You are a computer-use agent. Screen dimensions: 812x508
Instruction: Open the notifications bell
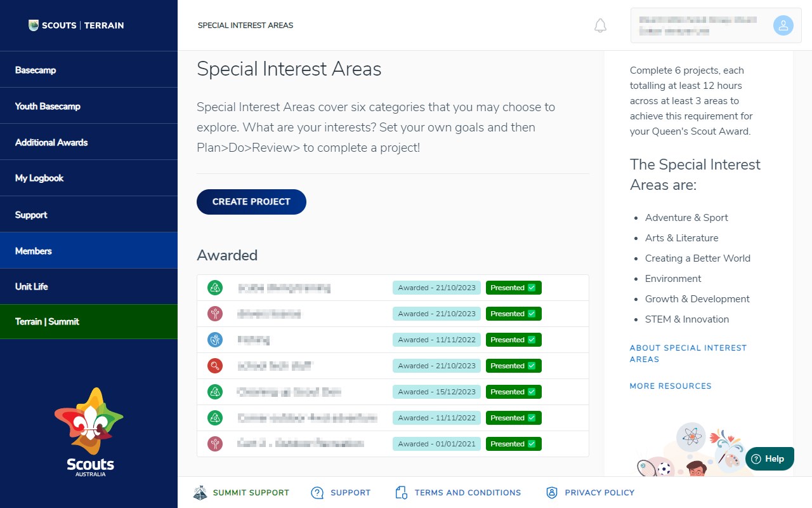coord(600,25)
